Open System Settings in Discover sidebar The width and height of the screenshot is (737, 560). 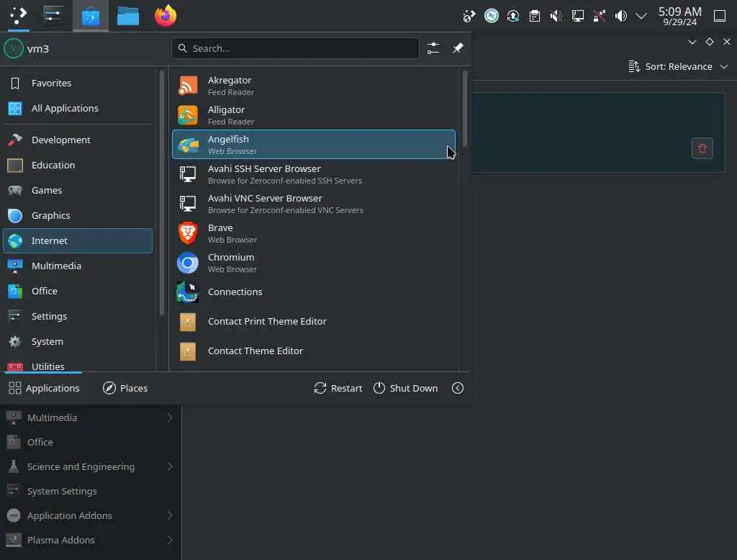tap(90, 491)
